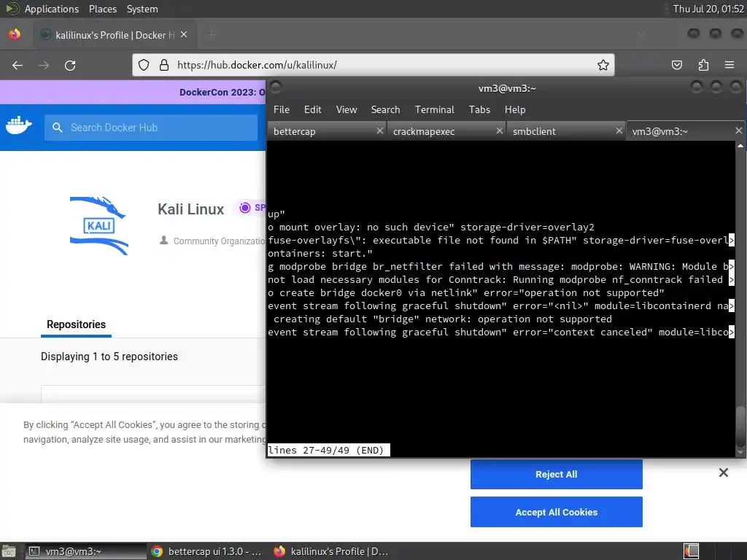Viewport: 747px width, 560px height.
Task: Open the terminal View menu
Action: coord(347,109)
